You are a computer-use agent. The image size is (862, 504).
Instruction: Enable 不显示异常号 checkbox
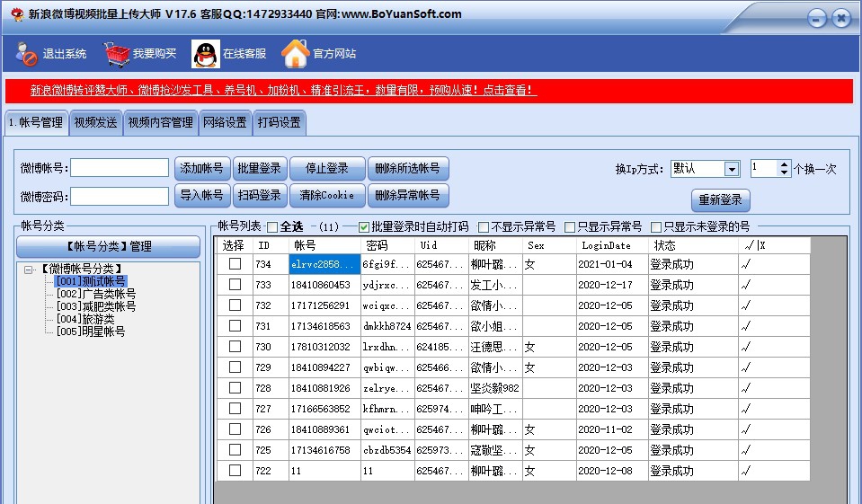pos(484,227)
